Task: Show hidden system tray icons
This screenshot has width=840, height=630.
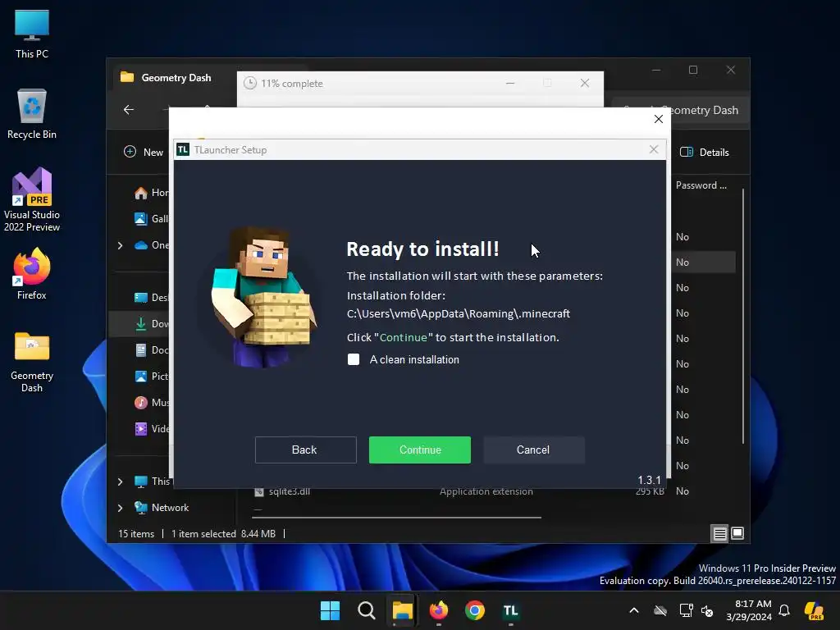Action: click(x=634, y=610)
